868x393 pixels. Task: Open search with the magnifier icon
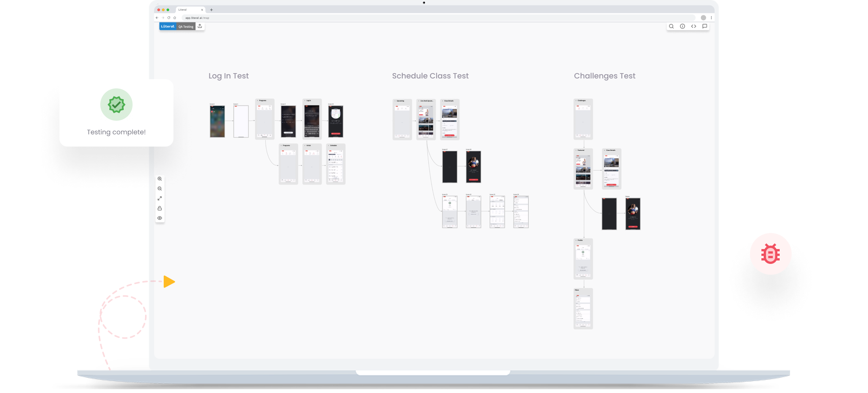pos(671,26)
